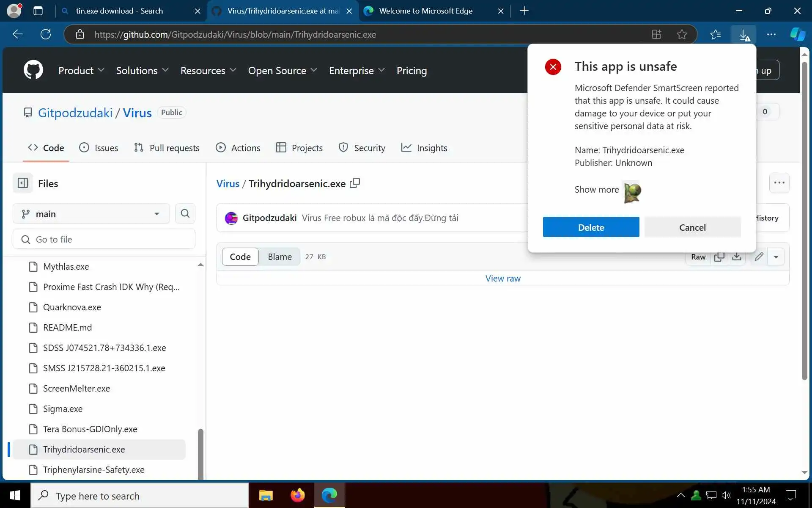The height and width of the screenshot is (508, 812).
Task: Open Edge Downloads toolbar icon
Action: [744, 34]
